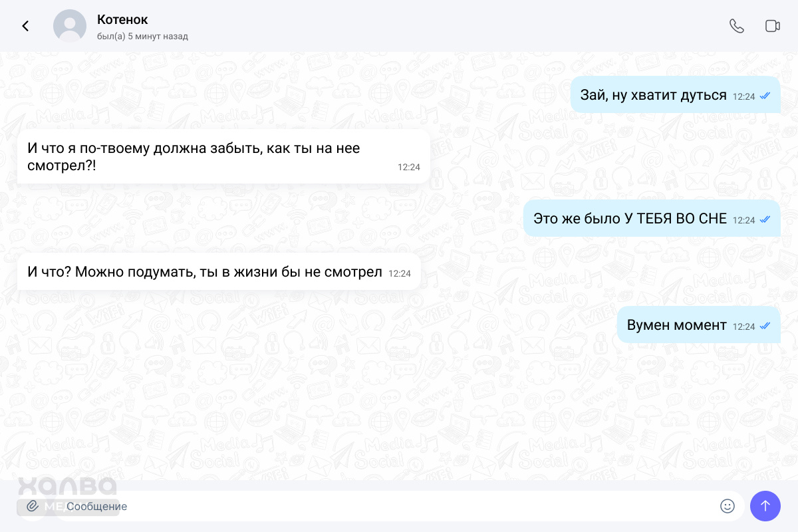Click read checkmarks on 'Зай, ну хватит дуться'
Screen dimensions: 798x532
765,96
